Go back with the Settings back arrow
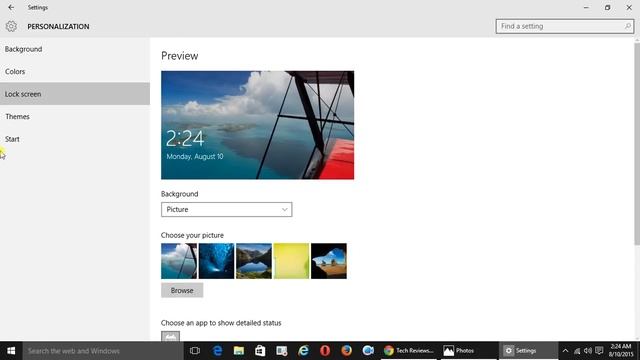This screenshot has width=640, height=360. (x=11, y=7)
